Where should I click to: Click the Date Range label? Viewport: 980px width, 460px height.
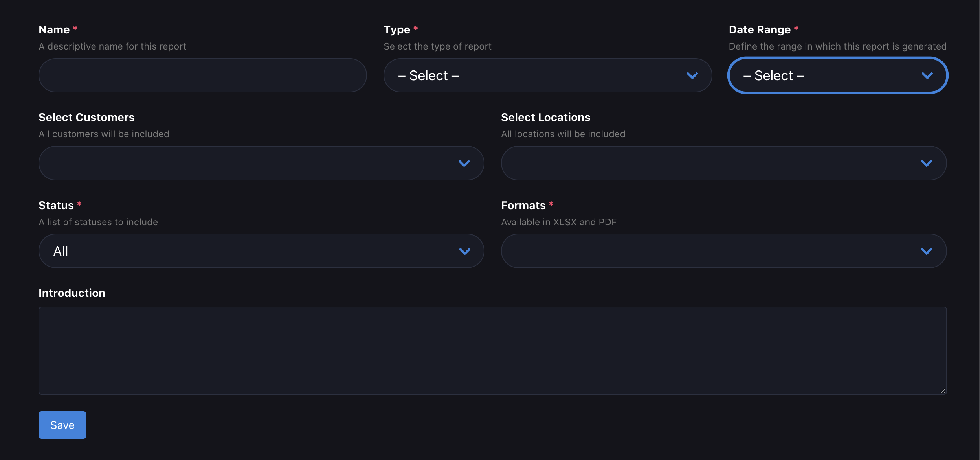click(x=760, y=29)
